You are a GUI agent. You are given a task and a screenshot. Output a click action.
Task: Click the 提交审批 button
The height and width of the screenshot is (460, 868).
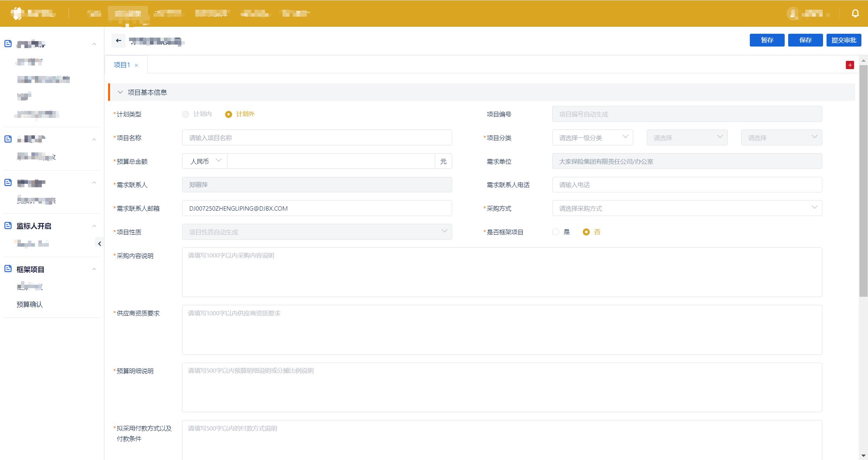(x=844, y=40)
